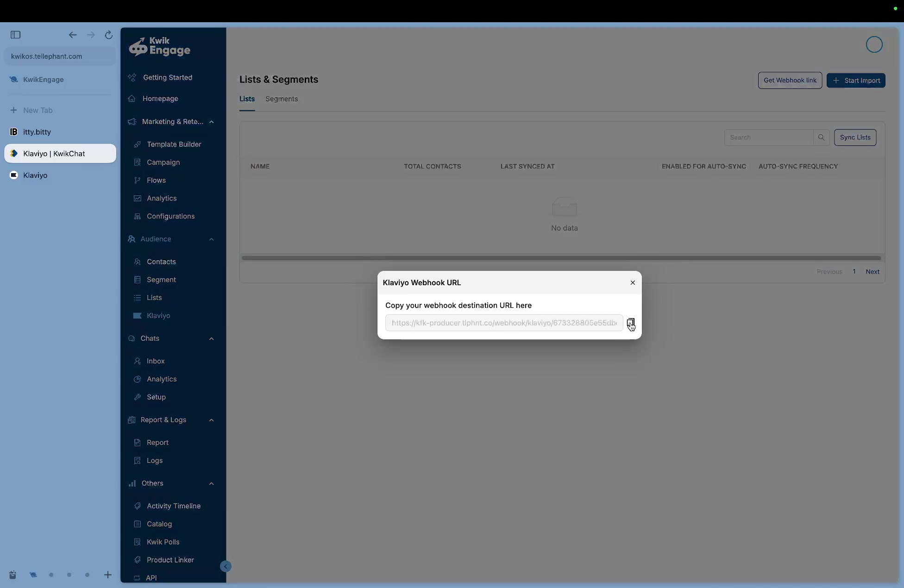The image size is (904, 588).
Task: Collapse the Report & Logs section
Action: click(211, 420)
